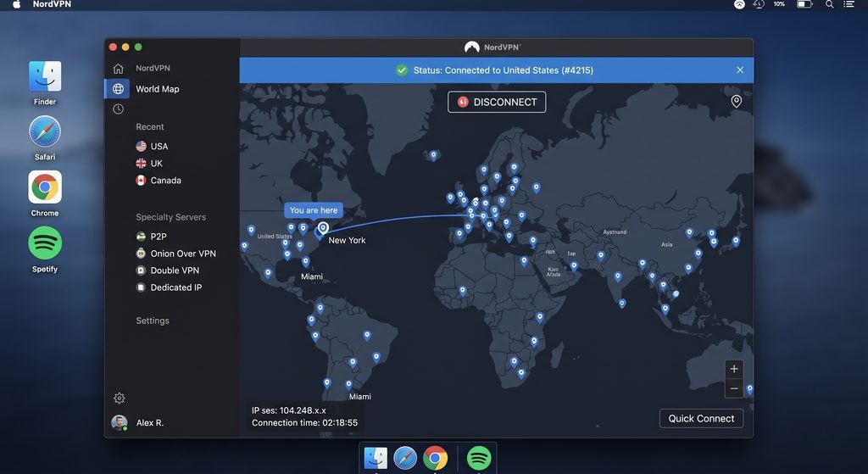Click the DISCONNECT button
The width and height of the screenshot is (868, 474).
click(x=497, y=102)
